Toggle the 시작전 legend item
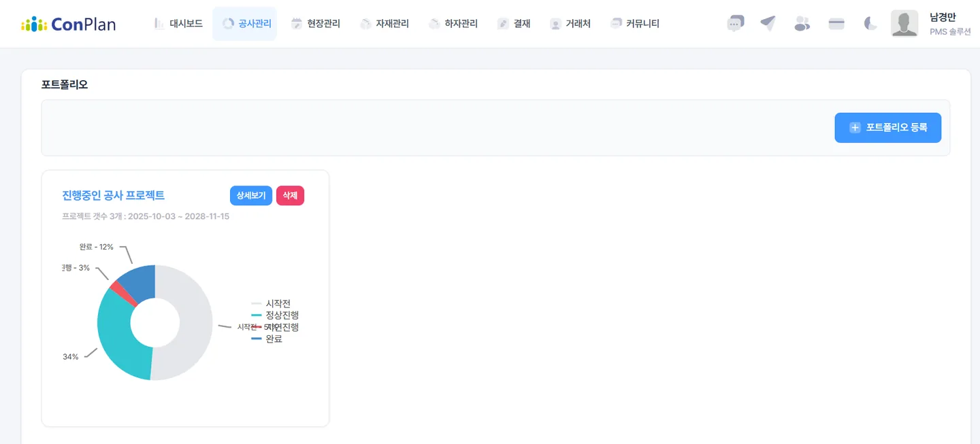 [271, 303]
